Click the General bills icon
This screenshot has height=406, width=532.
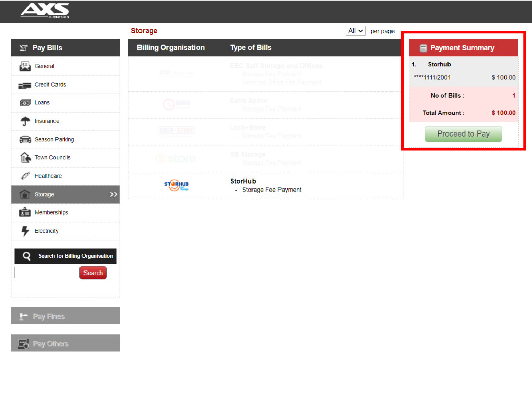coord(25,66)
